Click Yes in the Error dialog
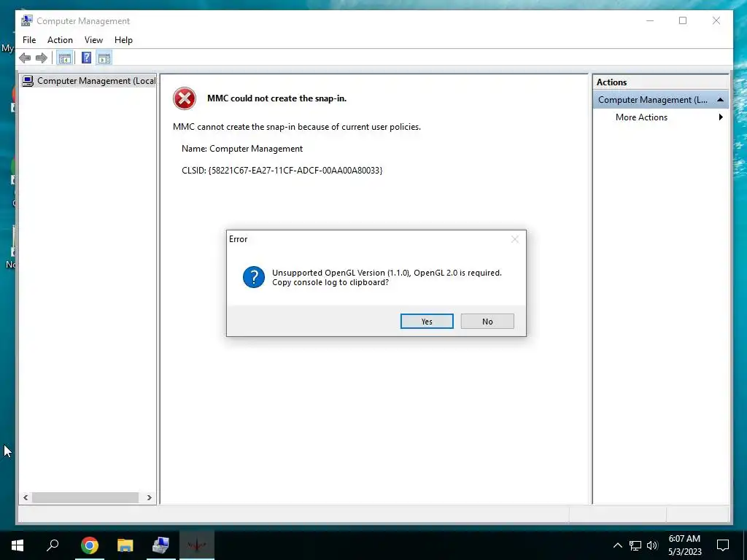 (427, 322)
